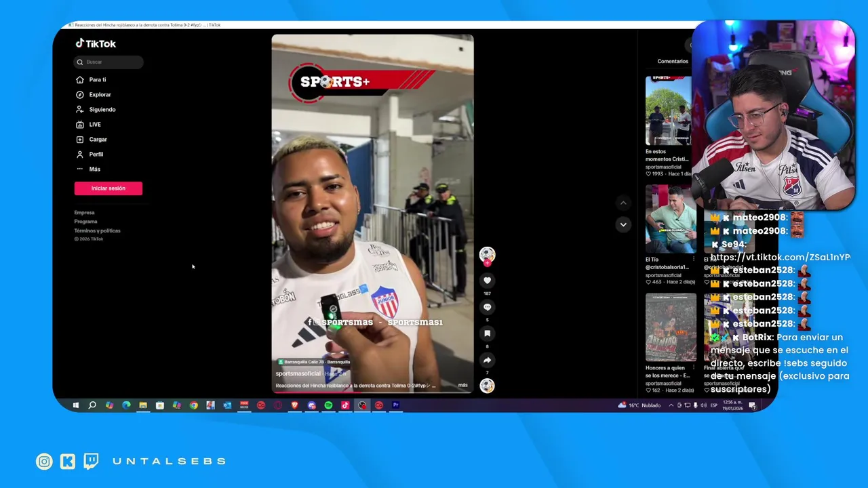The width and height of the screenshot is (868, 488).
Task: Go to previous video with up arrow
Action: tap(623, 203)
